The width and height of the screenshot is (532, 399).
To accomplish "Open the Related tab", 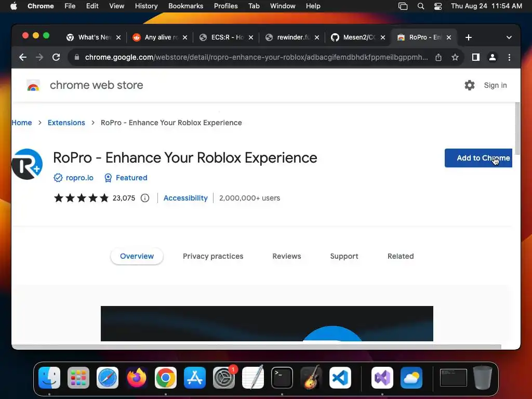I will [x=401, y=256].
